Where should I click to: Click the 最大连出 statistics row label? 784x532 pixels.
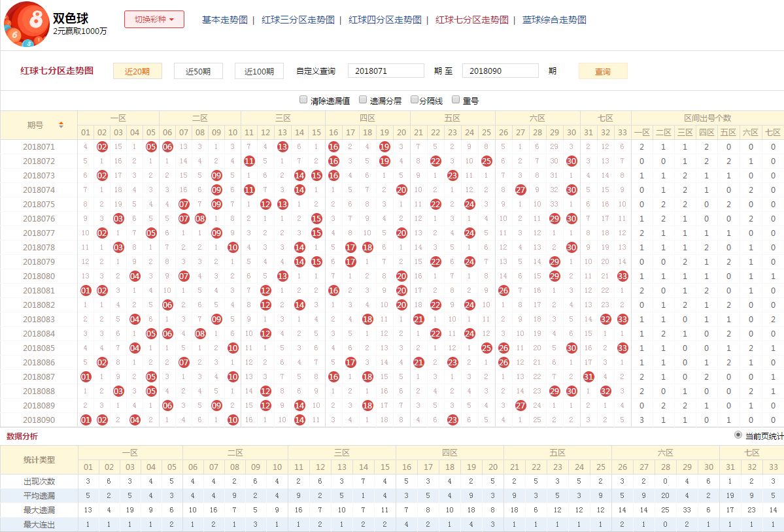tap(39, 525)
